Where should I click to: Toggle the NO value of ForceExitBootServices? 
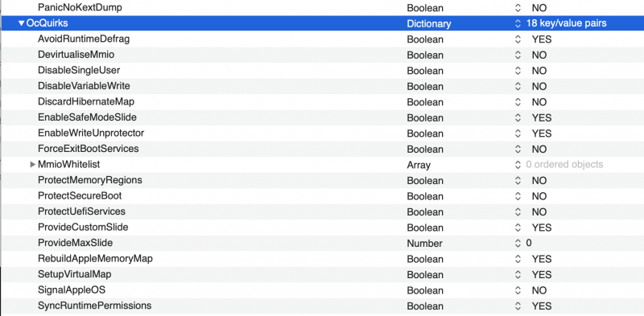click(539, 149)
